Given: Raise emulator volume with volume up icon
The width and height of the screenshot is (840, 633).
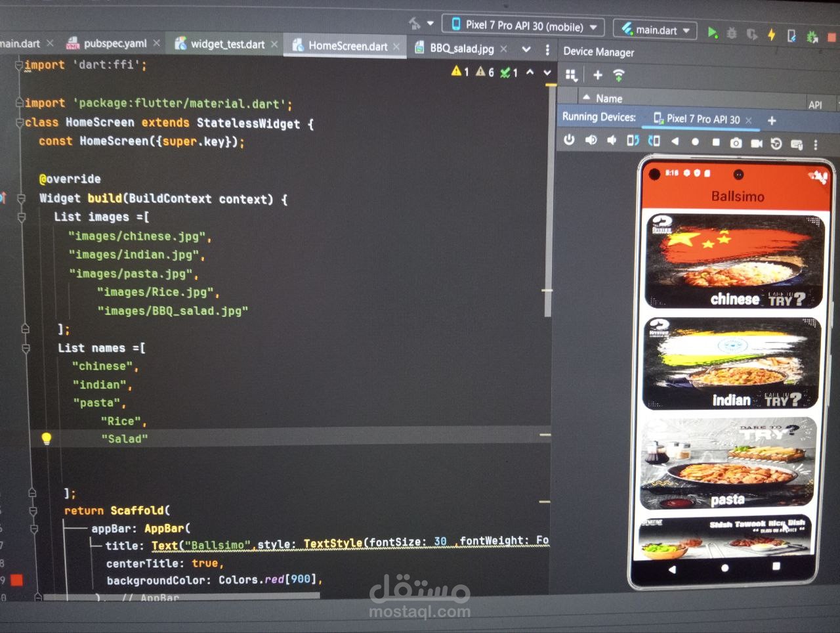Looking at the screenshot, I should click(591, 140).
